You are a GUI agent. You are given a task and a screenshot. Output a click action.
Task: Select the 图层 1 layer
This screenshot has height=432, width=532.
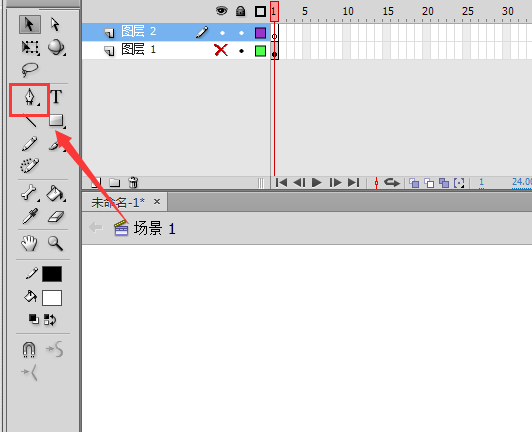[176, 50]
